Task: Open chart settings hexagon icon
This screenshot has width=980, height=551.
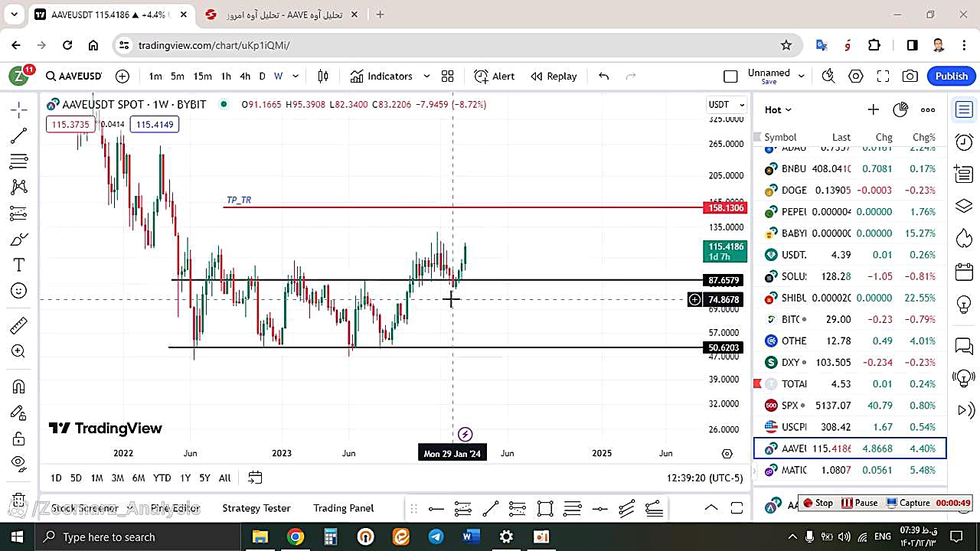Action: click(856, 76)
